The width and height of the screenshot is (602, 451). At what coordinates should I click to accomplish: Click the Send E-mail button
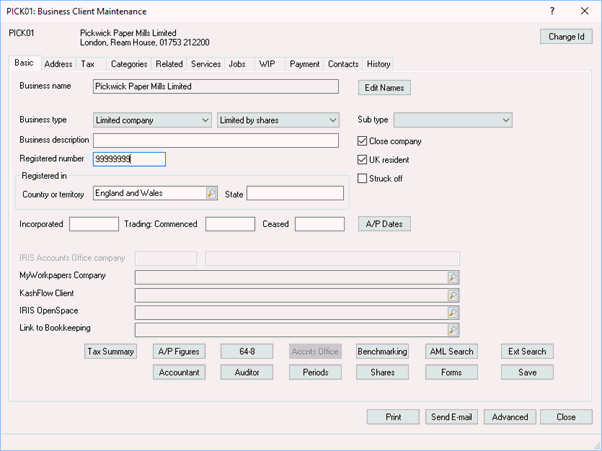coord(452,417)
